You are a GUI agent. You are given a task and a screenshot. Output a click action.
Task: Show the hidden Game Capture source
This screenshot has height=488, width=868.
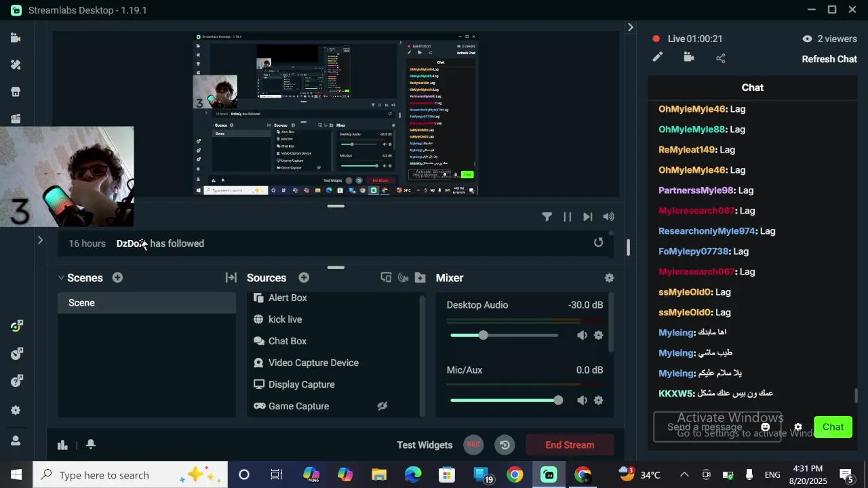[x=382, y=406]
